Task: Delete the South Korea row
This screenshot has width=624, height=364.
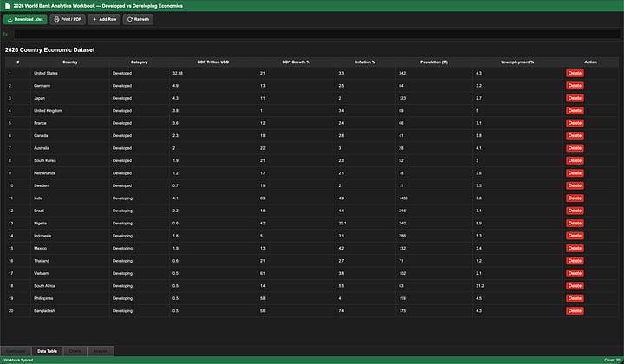Action: [x=575, y=160]
